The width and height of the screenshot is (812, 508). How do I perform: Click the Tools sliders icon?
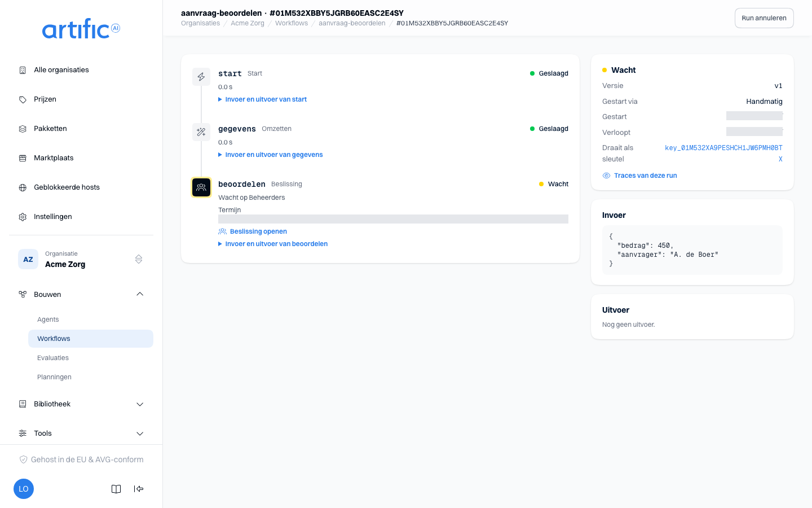point(23,433)
